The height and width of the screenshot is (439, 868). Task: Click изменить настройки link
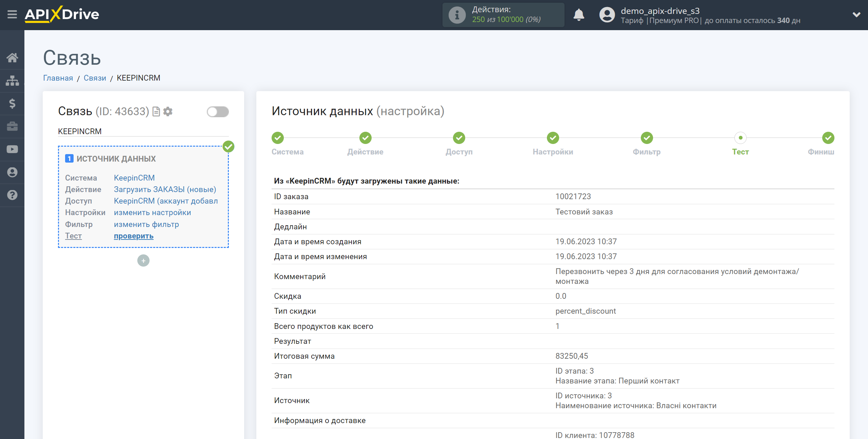(153, 212)
